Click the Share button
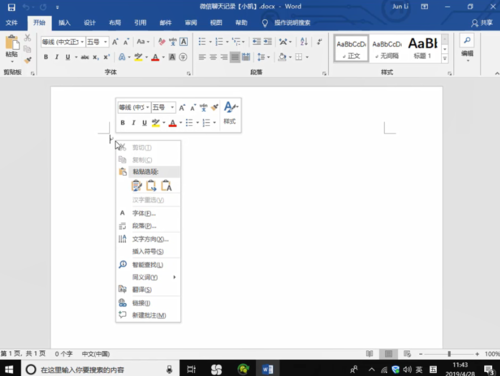The width and height of the screenshot is (500, 376). pos(482,23)
